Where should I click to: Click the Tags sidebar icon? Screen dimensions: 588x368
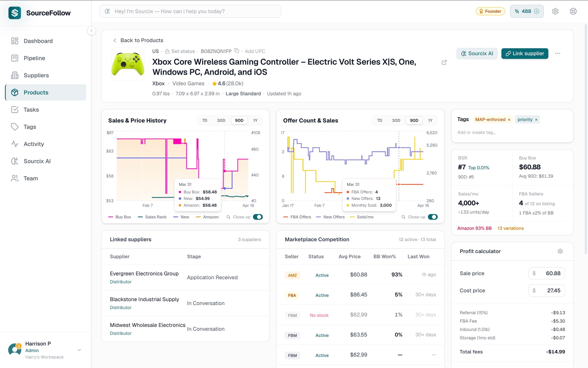[x=15, y=126]
